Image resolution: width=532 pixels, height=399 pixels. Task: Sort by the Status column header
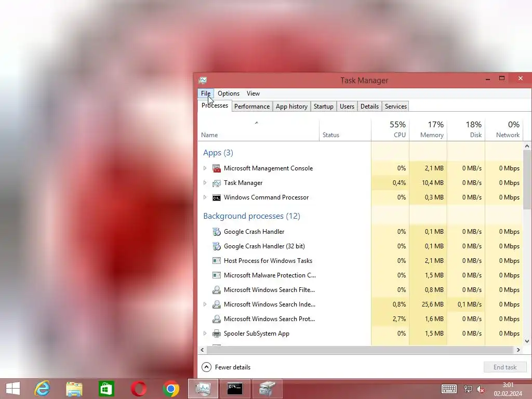coord(345,129)
